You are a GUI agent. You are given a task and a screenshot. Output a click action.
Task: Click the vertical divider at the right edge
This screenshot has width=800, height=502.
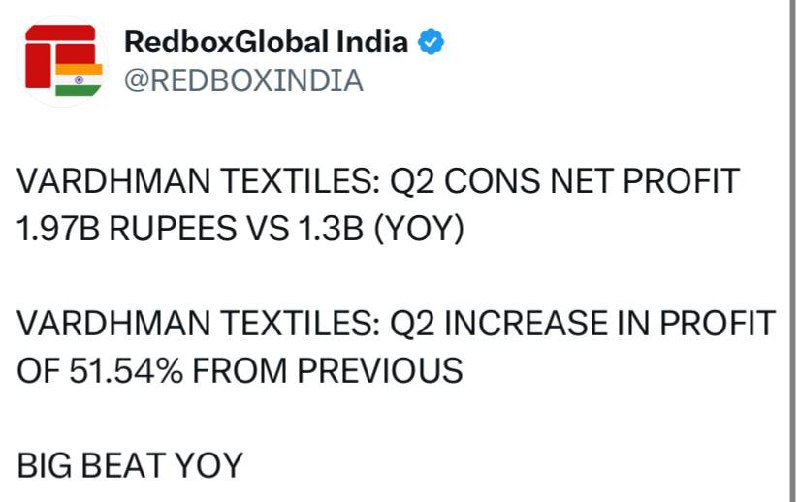[790, 251]
